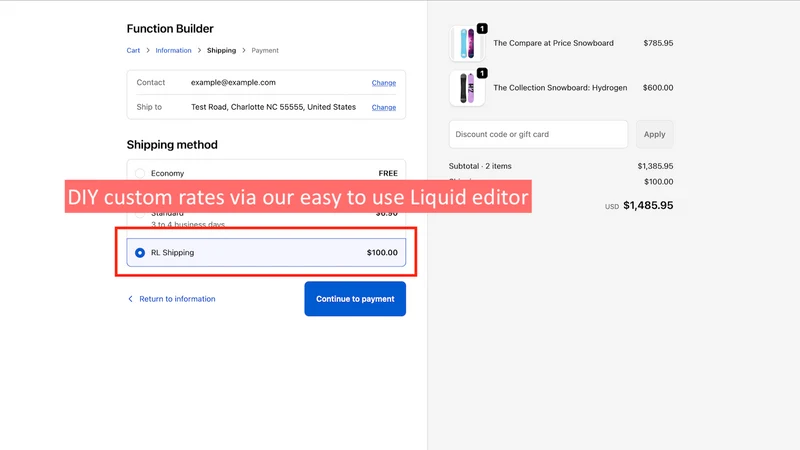Click the RL Shipping $100.00 price
The image size is (800, 450).
click(x=382, y=253)
